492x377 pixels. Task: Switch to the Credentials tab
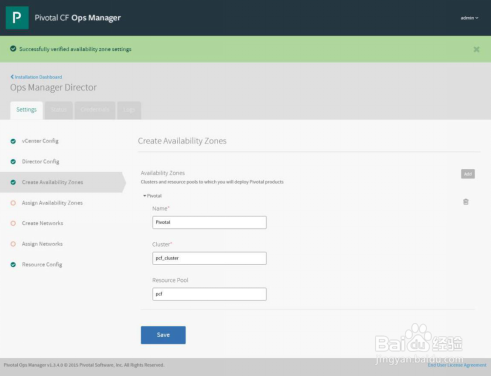[x=95, y=110]
